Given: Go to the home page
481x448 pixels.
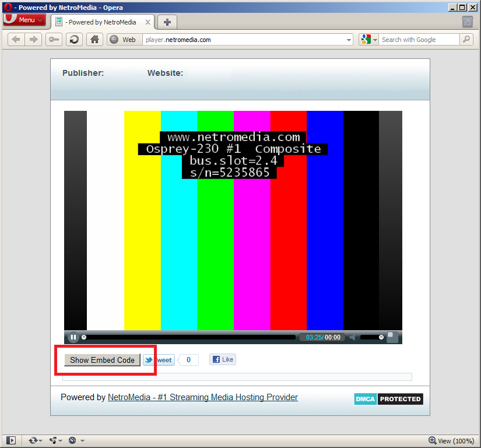Looking at the screenshot, I should 94,40.
